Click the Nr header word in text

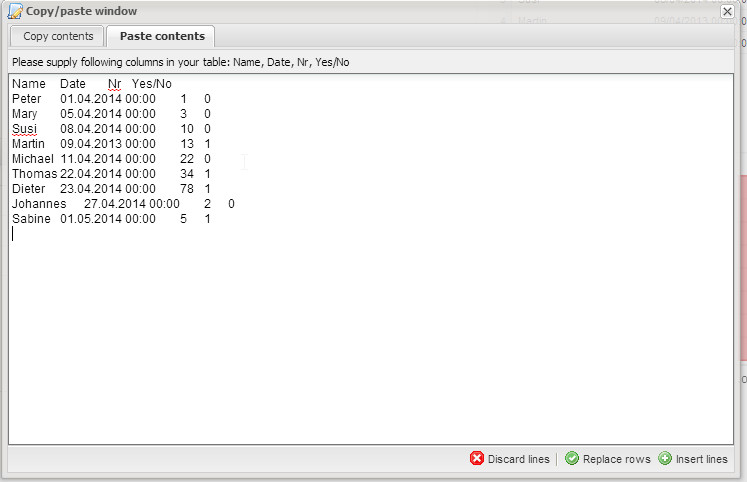114,84
